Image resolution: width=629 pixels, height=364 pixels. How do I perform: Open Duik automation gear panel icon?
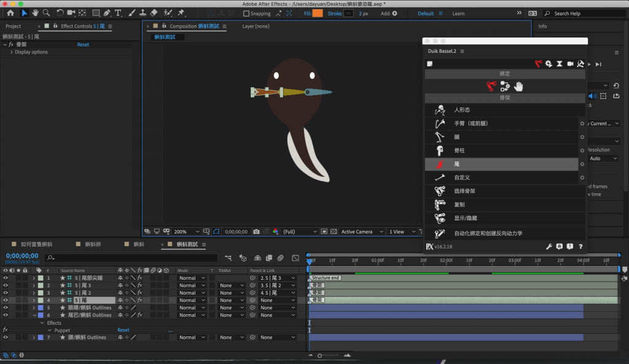click(549, 64)
